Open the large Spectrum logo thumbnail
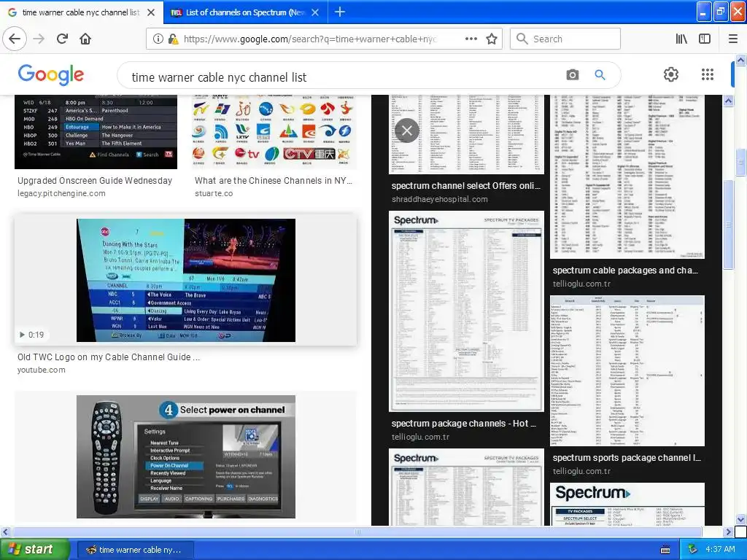 click(627, 505)
